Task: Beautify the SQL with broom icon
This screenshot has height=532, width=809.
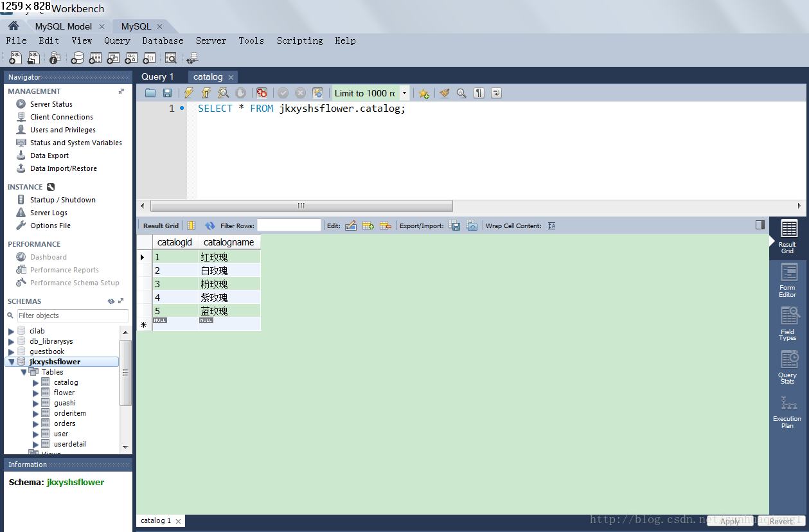Action: (x=444, y=93)
